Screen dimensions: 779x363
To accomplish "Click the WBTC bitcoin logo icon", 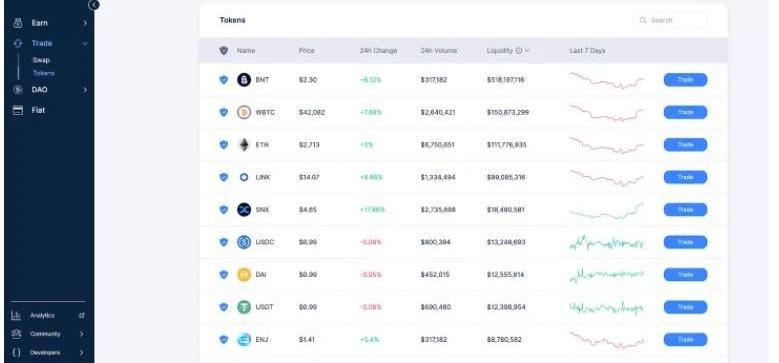I will coord(244,112).
